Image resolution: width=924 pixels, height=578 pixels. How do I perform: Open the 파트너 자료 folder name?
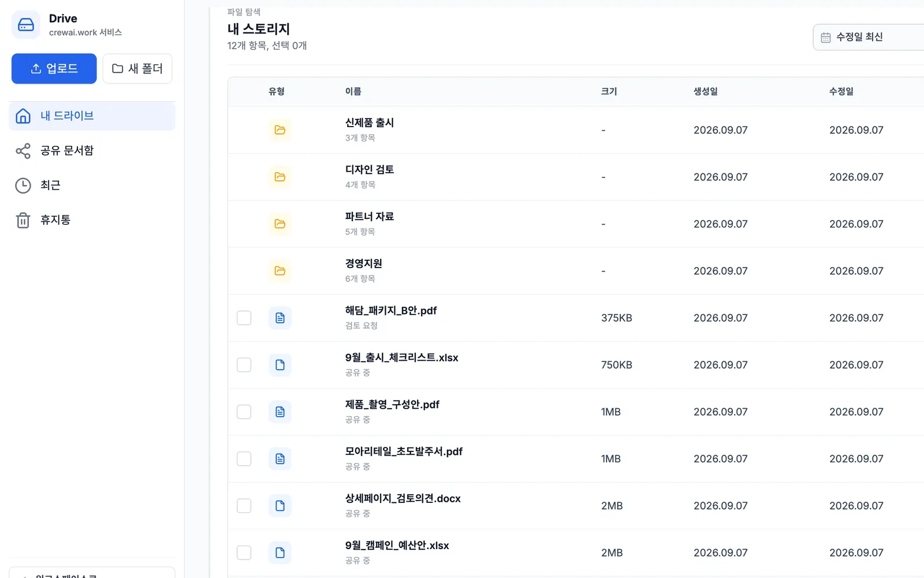[370, 216]
